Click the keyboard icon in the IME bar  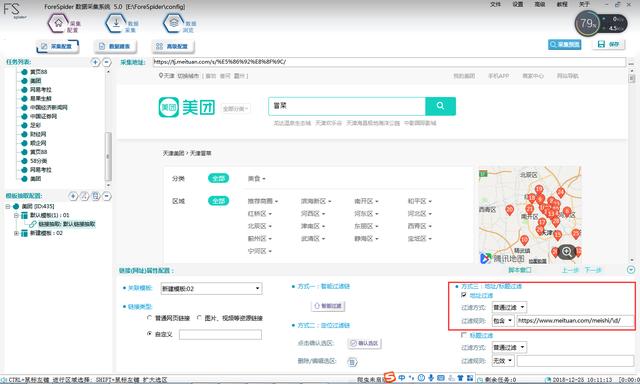pyautogui.click(x=441, y=378)
